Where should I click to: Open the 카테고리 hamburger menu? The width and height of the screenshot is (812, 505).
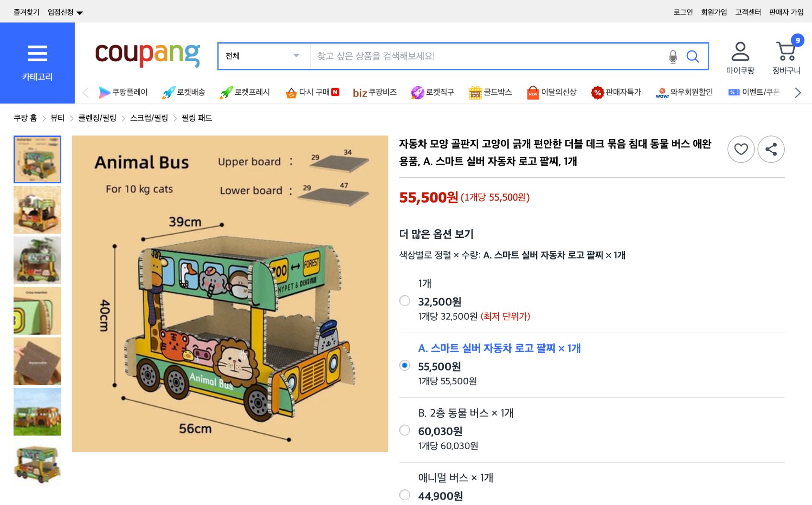[x=37, y=54]
